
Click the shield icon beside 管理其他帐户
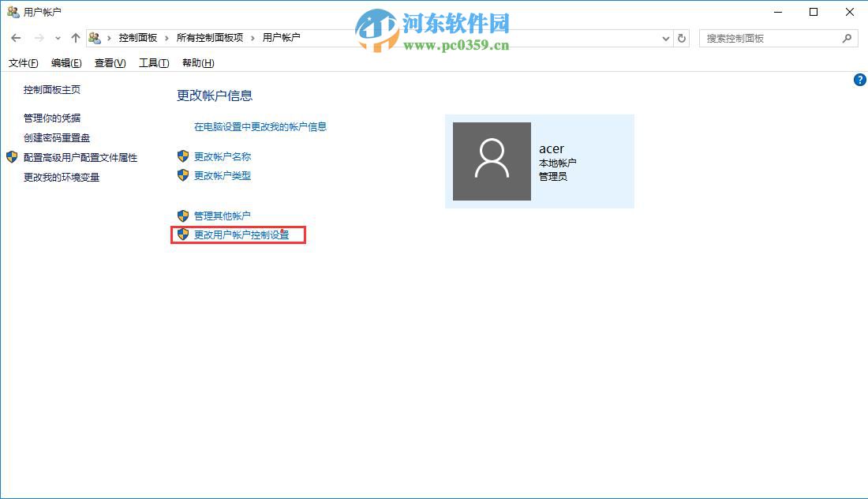pyautogui.click(x=182, y=215)
